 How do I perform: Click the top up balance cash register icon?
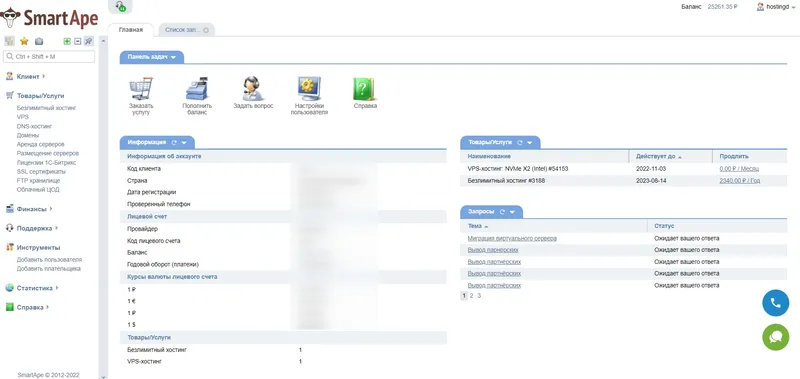click(197, 88)
